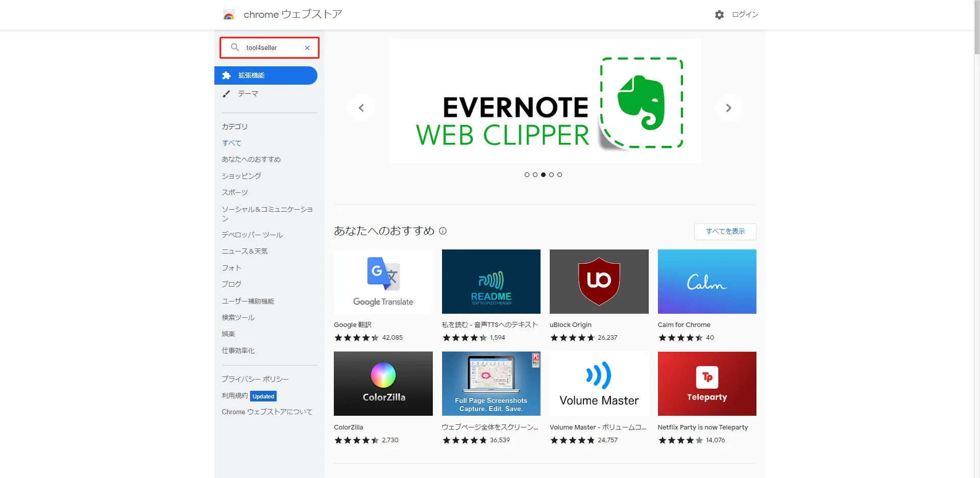Click star rating with 42,085 reviews

coord(357,338)
